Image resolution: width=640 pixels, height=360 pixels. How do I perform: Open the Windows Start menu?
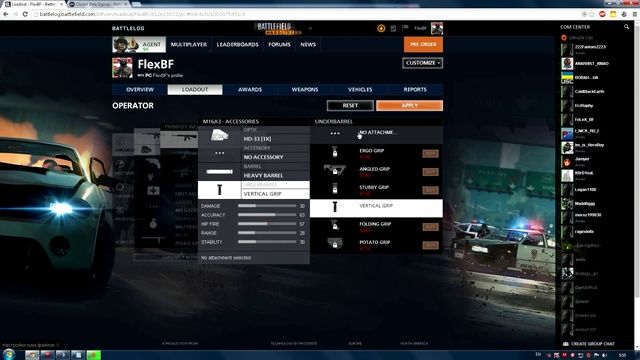click(9, 354)
